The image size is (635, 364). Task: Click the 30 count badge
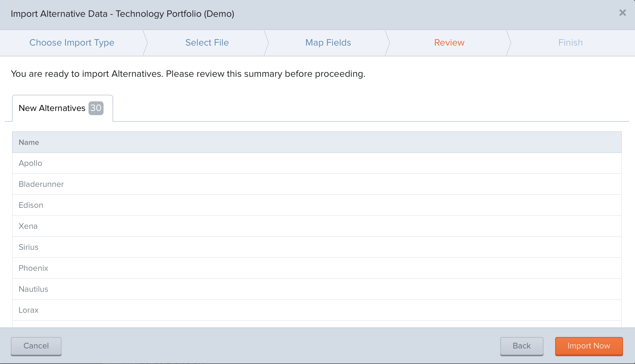click(x=96, y=108)
